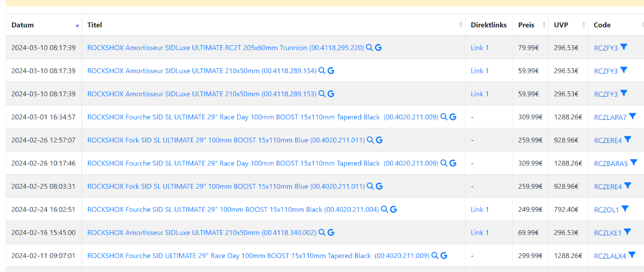The image size is (644, 272).
Task: Click magnifier icon for part 00.4118.340.002
Action: point(322,232)
